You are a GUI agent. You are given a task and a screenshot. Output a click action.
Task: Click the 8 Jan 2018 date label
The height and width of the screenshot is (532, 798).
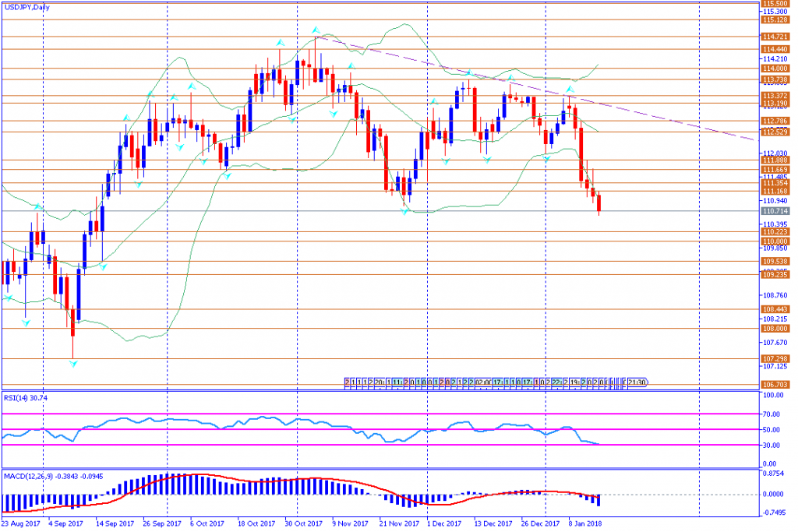584,524
